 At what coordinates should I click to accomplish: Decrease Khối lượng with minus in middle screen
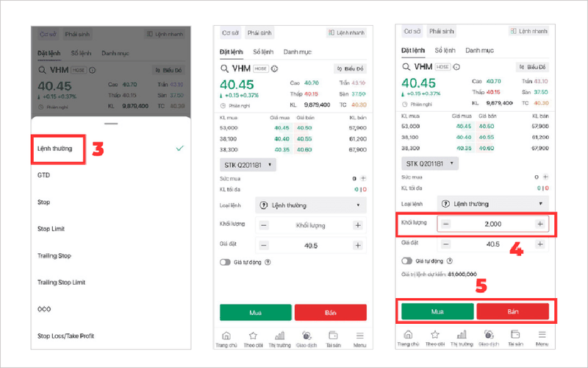click(264, 225)
